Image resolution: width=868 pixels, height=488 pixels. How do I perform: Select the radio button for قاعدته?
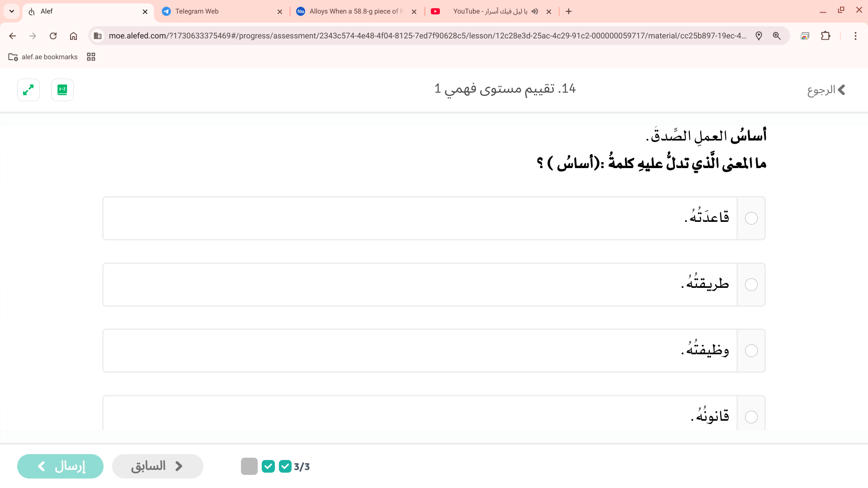click(x=751, y=218)
